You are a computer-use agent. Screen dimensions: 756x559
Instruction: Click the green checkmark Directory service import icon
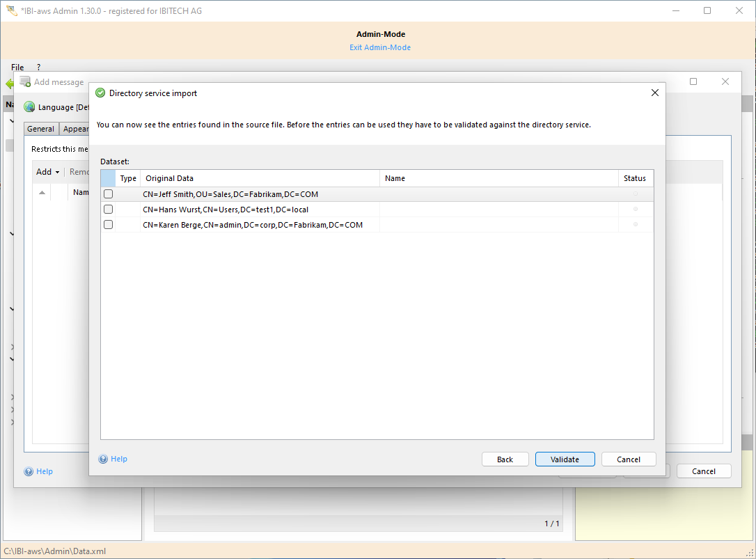pos(100,93)
